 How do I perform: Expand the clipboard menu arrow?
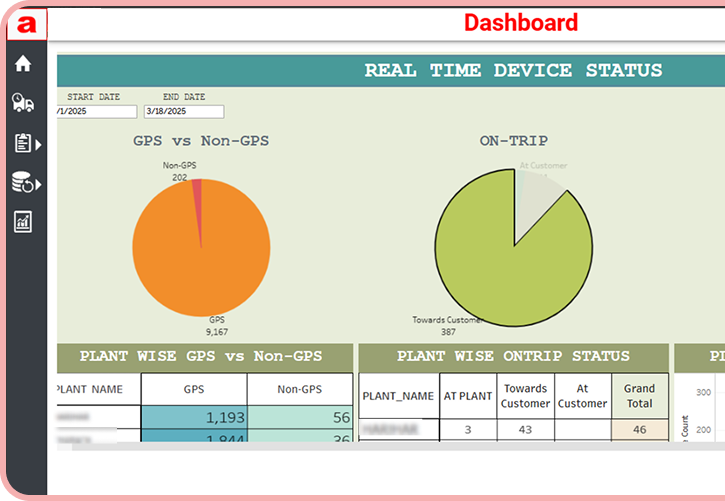[x=39, y=145]
